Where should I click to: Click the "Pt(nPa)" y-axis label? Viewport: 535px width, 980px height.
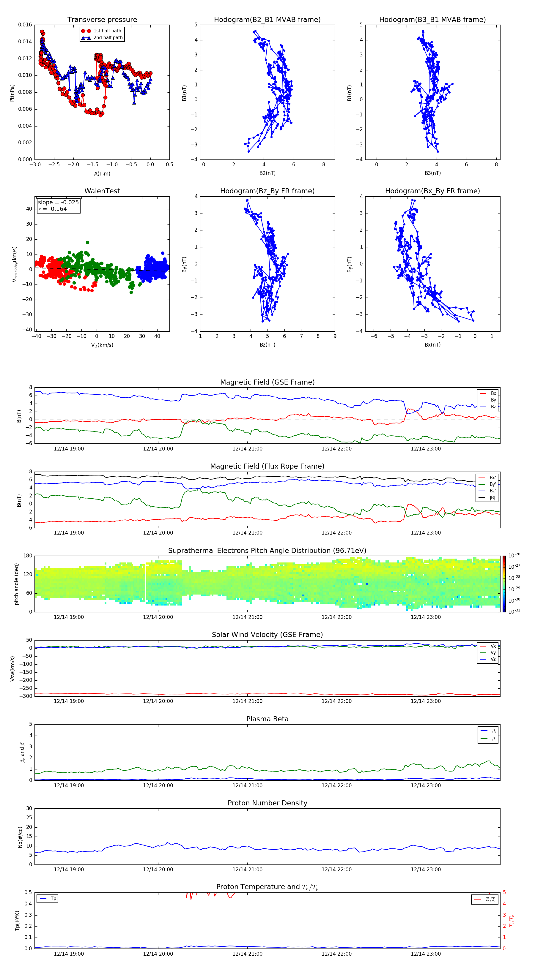coord(12,93)
